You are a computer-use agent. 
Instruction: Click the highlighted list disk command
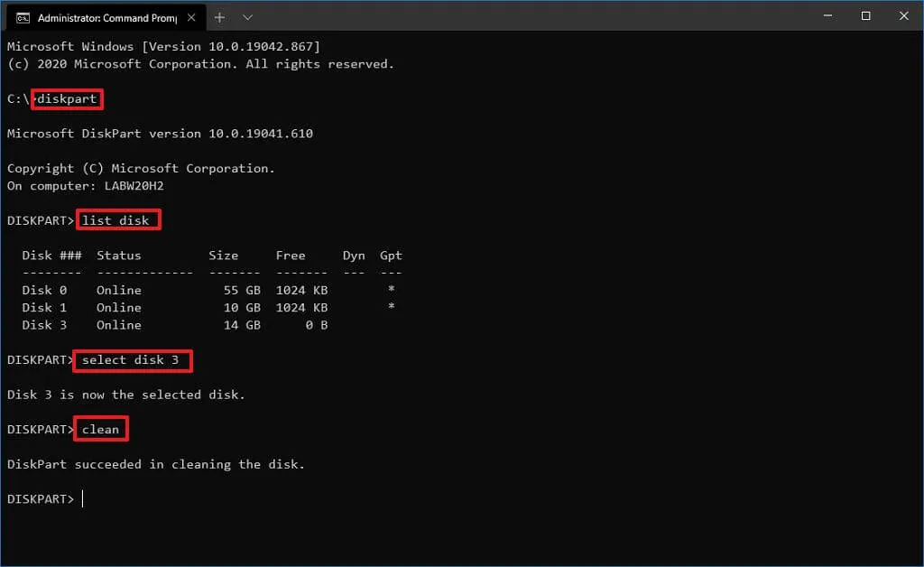tap(117, 219)
